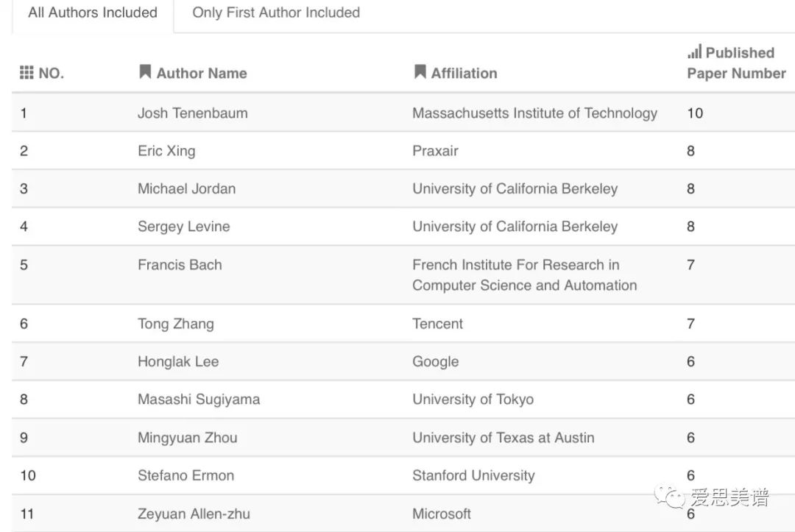Click the grid icon beside NO. header
This screenshot has height=532, width=795.
[x=26, y=72]
